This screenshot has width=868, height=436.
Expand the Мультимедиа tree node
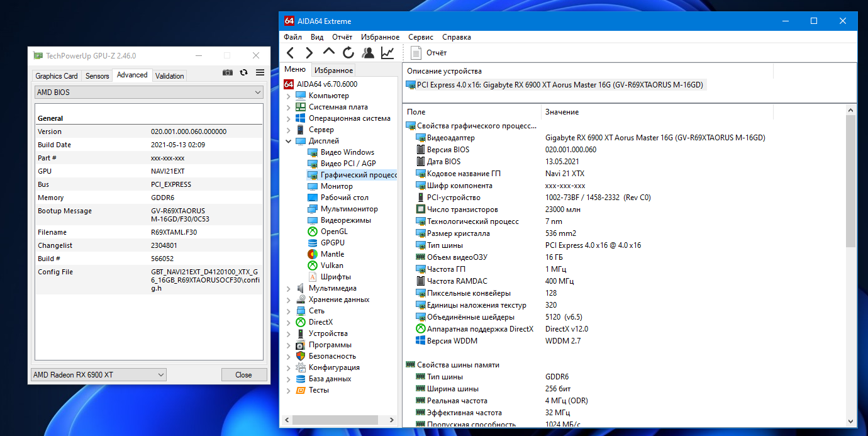coord(289,289)
